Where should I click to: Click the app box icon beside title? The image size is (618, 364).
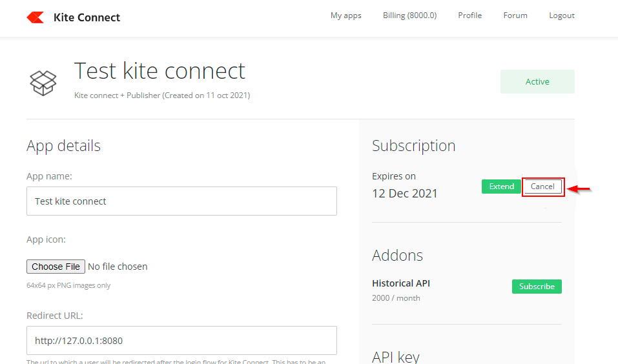43,83
